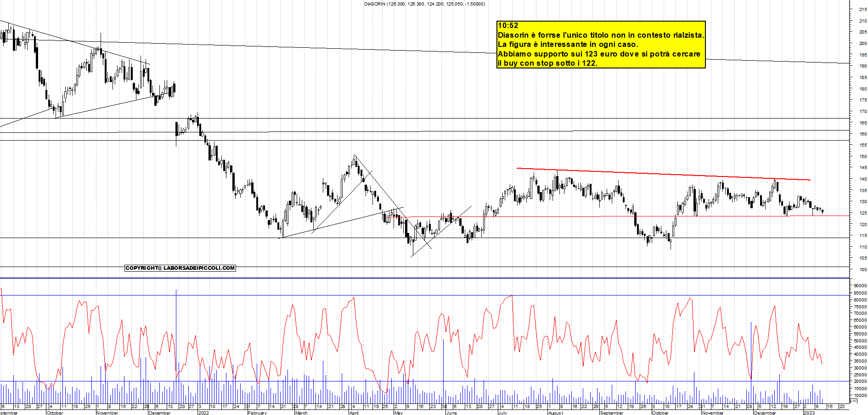Click the 80000 volume axis label
The width and height of the screenshot is (868, 415).
pyautogui.click(x=860, y=300)
